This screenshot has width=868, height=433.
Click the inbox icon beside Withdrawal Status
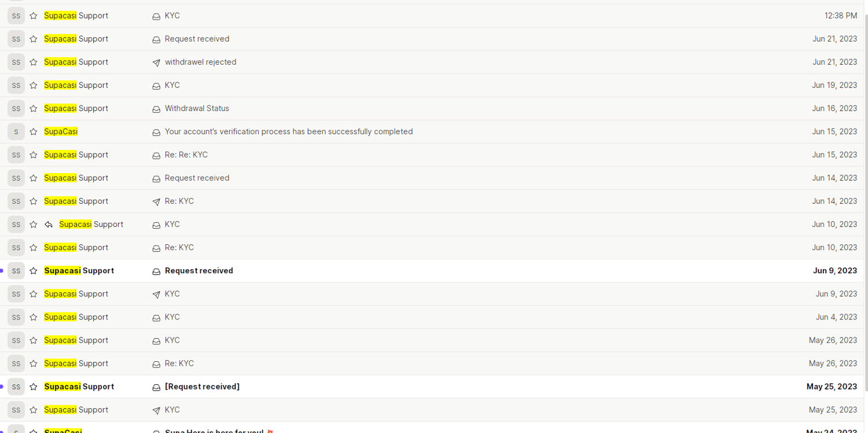[156, 109]
